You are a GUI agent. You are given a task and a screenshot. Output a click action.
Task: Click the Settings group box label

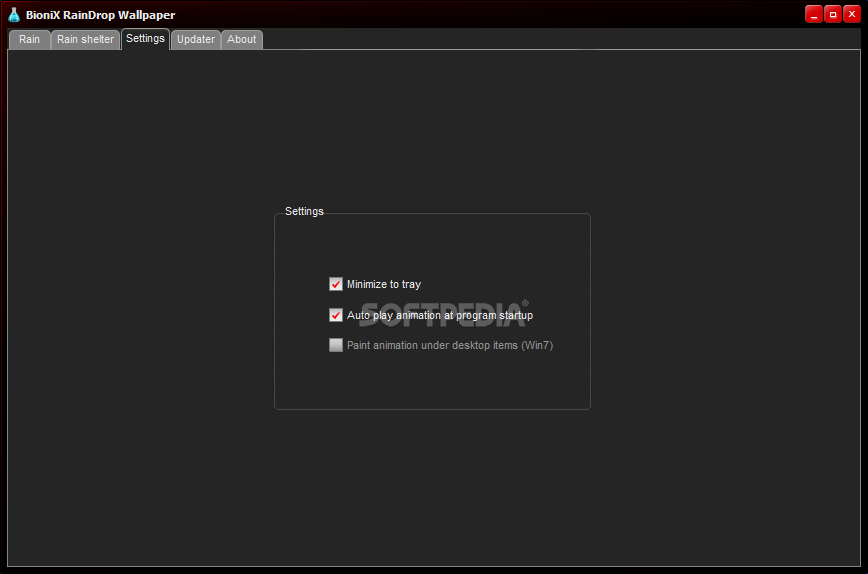pos(304,211)
